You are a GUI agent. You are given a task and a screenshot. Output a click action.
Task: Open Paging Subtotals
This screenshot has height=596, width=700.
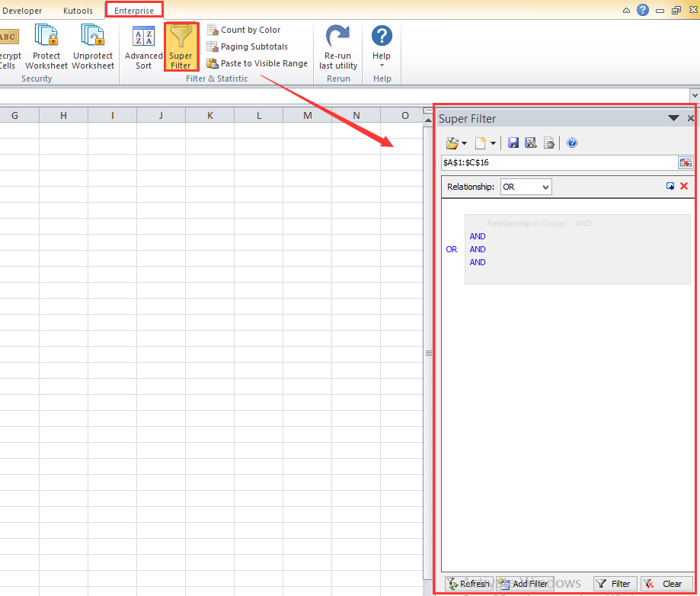click(212, 46)
